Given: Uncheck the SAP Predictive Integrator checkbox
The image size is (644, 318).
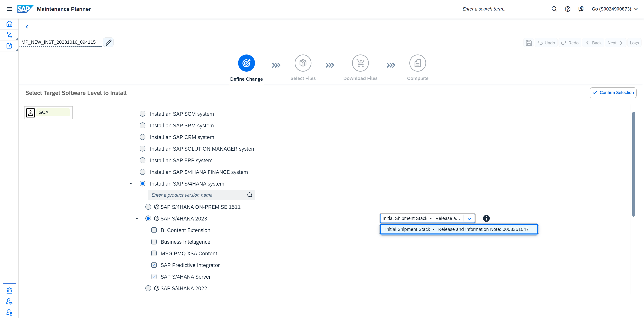Looking at the screenshot, I should point(154,265).
